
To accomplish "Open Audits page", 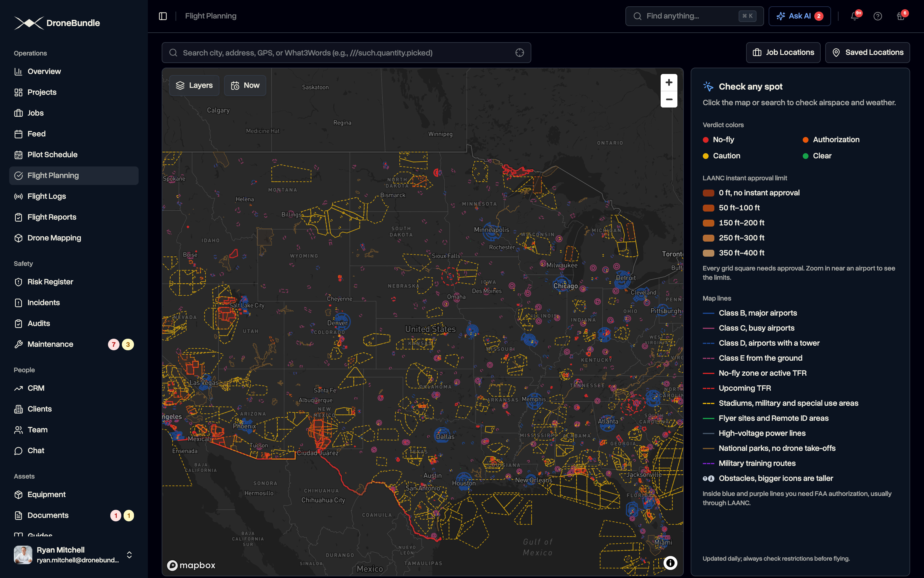I will tap(74, 323).
